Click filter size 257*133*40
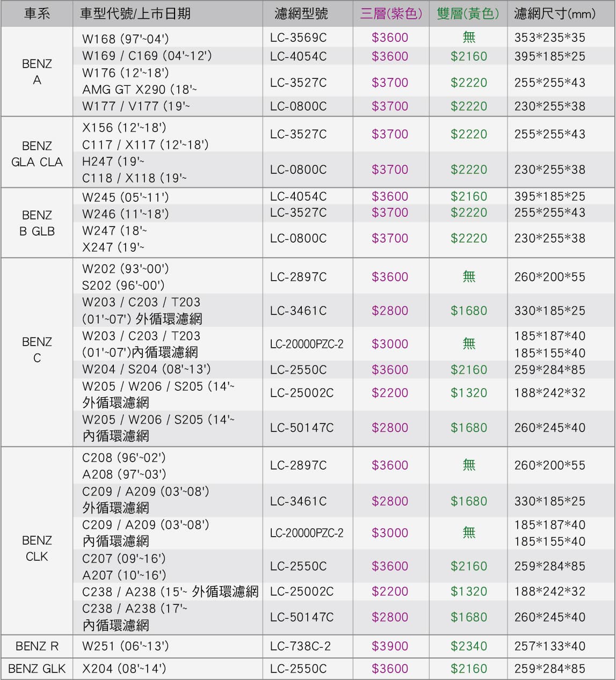The height and width of the screenshot is (680, 616). tap(550, 646)
